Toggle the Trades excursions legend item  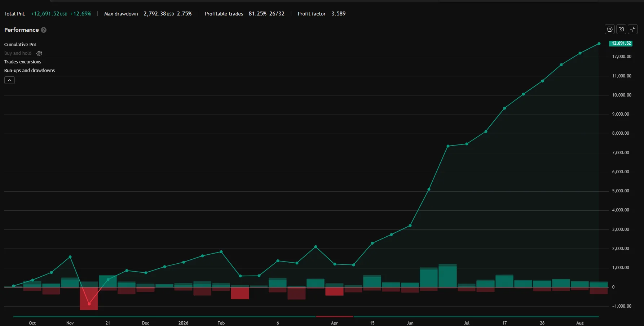tap(23, 62)
